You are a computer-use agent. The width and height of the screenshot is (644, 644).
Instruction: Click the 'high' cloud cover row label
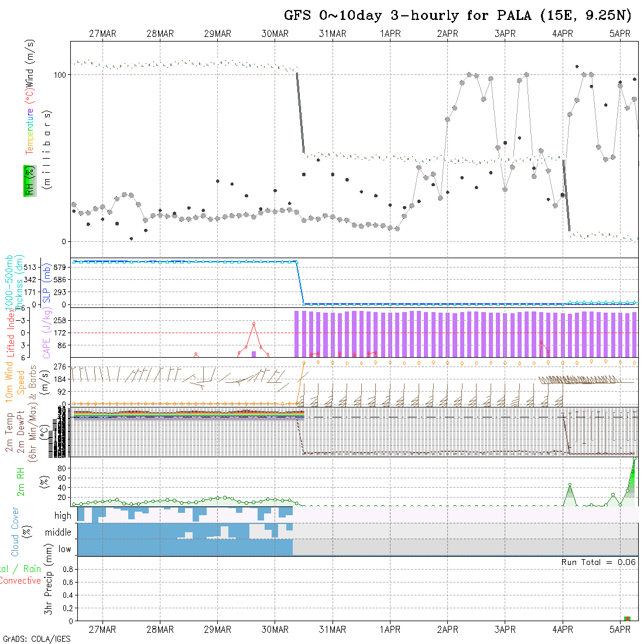[63, 516]
